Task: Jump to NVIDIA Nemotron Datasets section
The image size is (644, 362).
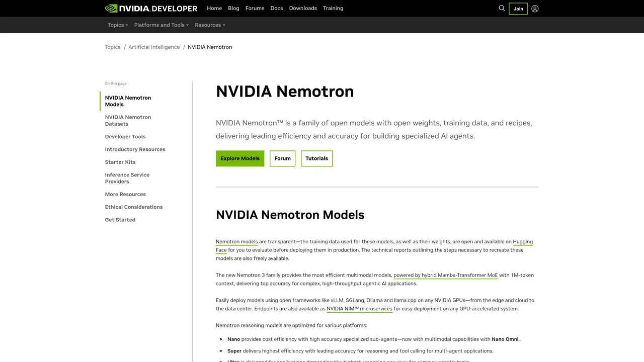Action: [128, 120]
